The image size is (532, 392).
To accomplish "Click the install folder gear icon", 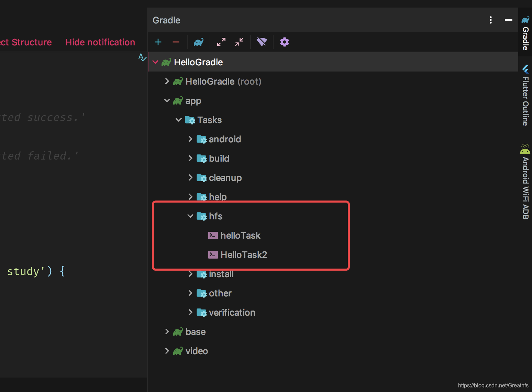I will pyautogui.click(x=202, y=274).
